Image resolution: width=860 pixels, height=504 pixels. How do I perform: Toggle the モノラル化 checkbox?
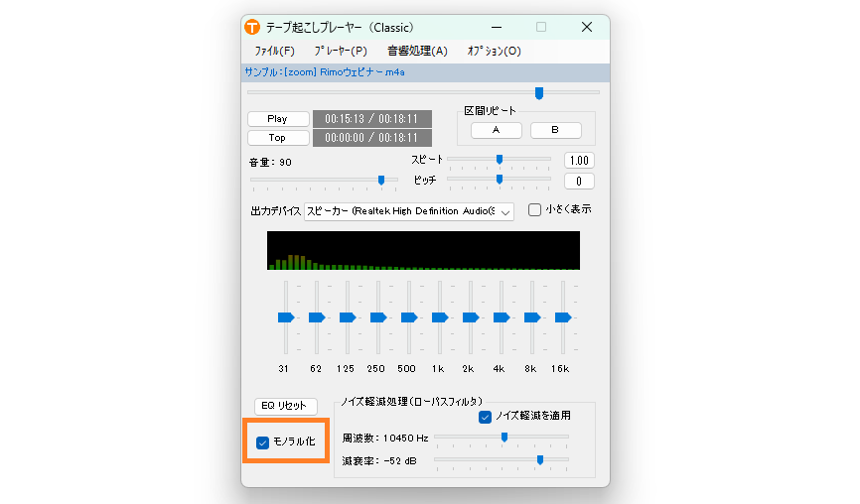pos(262,441)
